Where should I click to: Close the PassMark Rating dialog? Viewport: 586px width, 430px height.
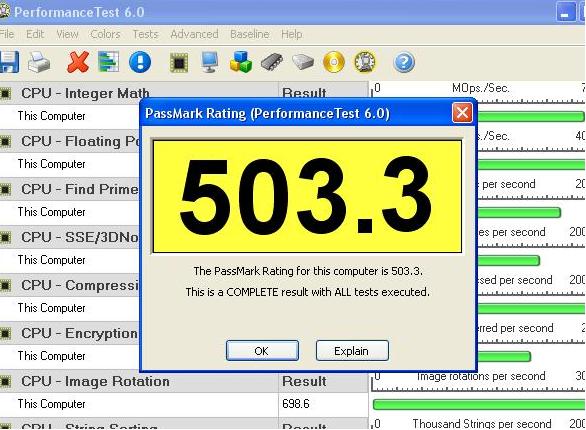click(x=462, y=113)
